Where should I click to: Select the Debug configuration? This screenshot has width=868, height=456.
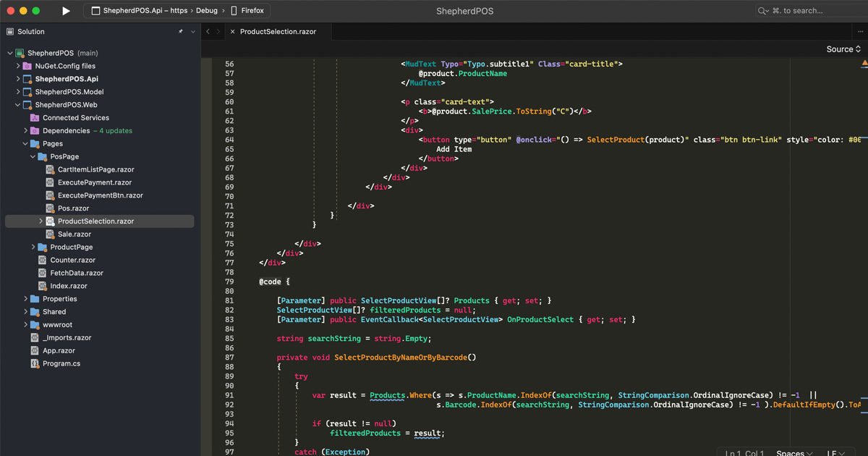point(206,11)
